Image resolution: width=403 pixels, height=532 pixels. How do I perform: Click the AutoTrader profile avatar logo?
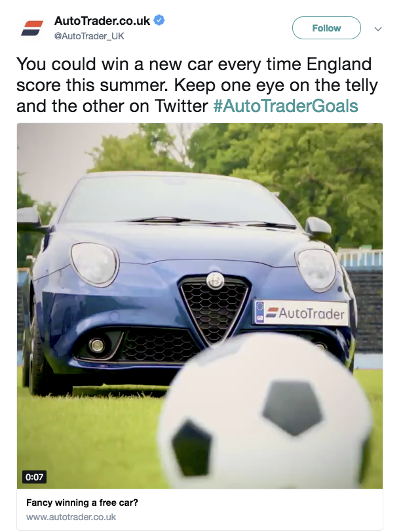(32, 28)
